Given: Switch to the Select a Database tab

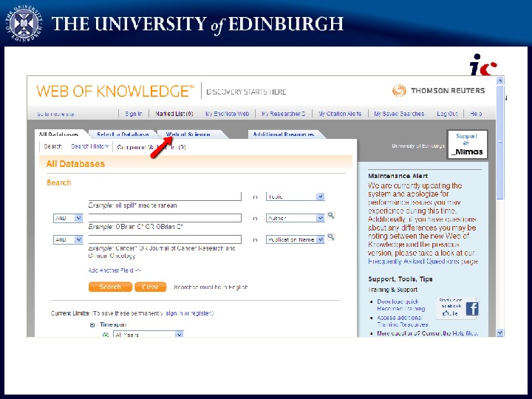Looking at the screenshot, I should (123, 134).
